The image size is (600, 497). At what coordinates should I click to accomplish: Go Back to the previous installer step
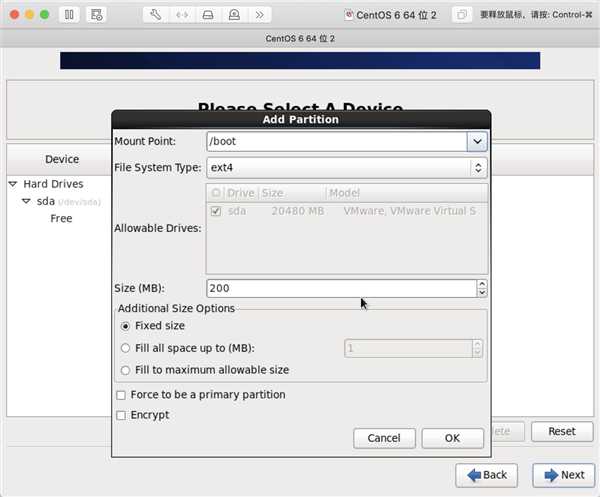point(487,475)
